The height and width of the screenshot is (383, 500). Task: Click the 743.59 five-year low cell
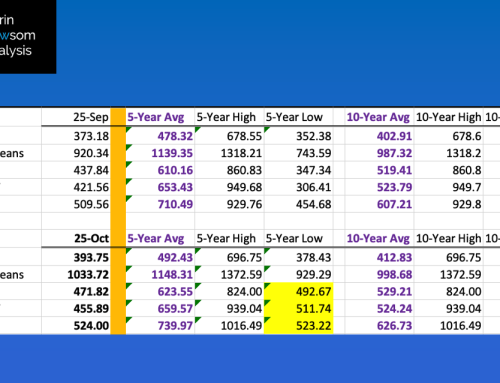(299, 153)
